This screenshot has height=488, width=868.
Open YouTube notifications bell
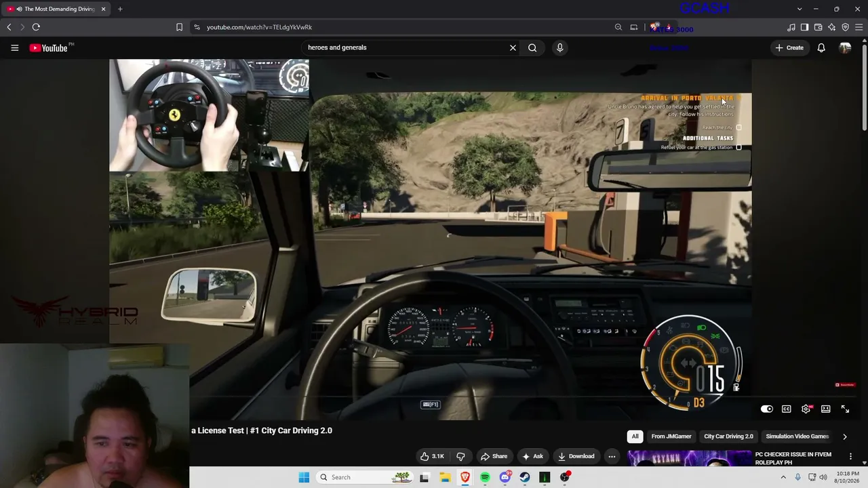[x=821, y=48]
